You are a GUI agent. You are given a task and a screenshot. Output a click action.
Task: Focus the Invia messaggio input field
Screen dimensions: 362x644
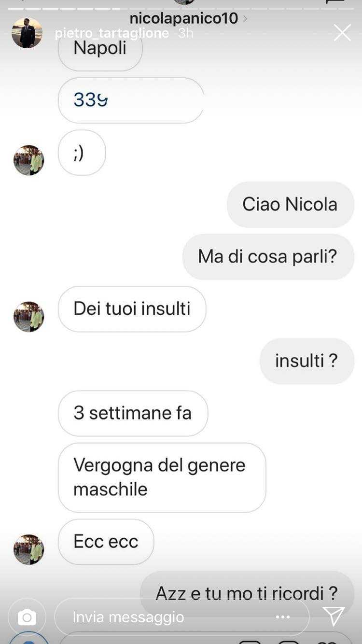(x=181, y=617)
